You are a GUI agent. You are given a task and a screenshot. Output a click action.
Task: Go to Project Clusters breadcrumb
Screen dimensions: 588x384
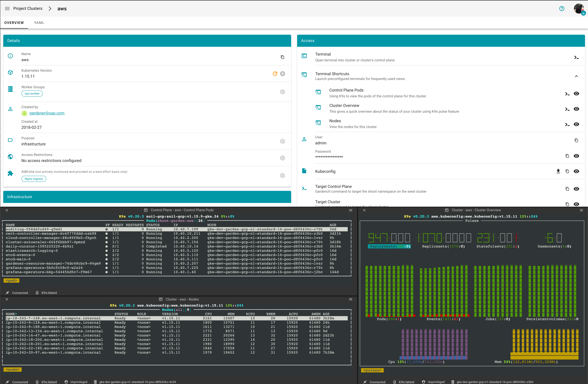28,8
